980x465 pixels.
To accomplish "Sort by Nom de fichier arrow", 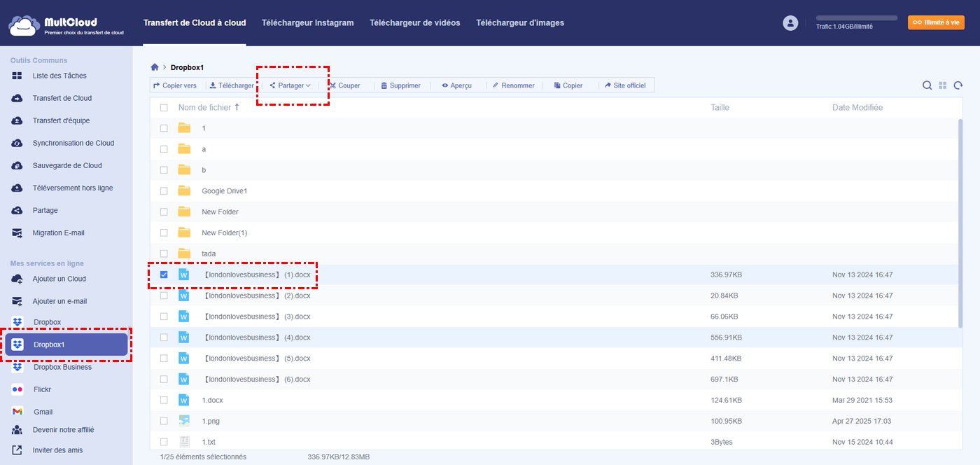I will 237,107.
